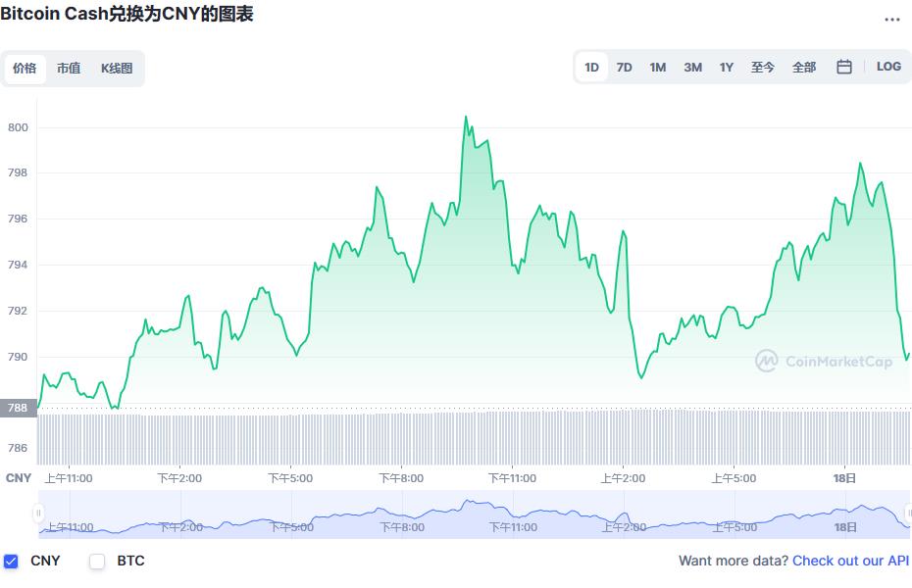This screenshot has height=588, width=912.
Task: Click the Check out our API link
Action: pos(849,561)
